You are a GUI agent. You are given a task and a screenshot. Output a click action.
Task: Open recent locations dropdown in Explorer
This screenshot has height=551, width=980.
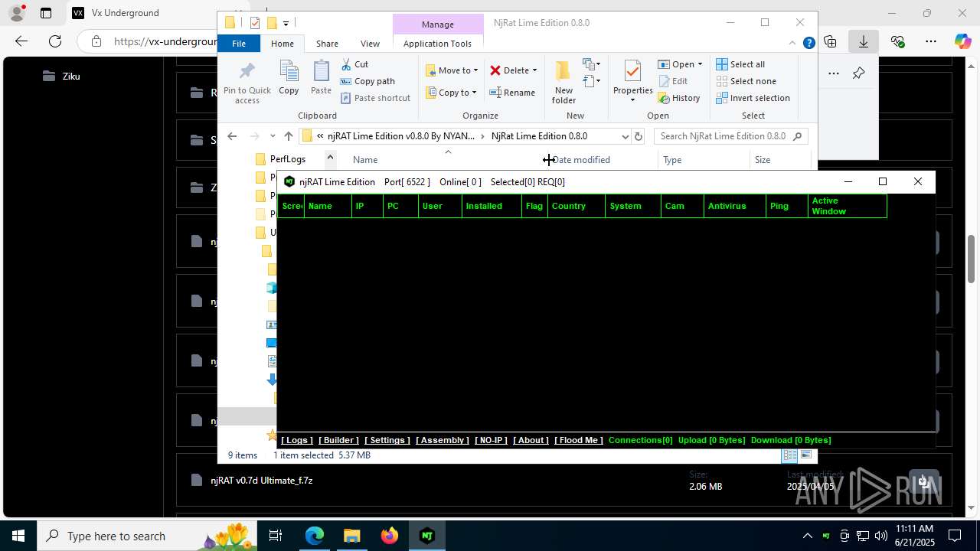[x=273, y=136]
